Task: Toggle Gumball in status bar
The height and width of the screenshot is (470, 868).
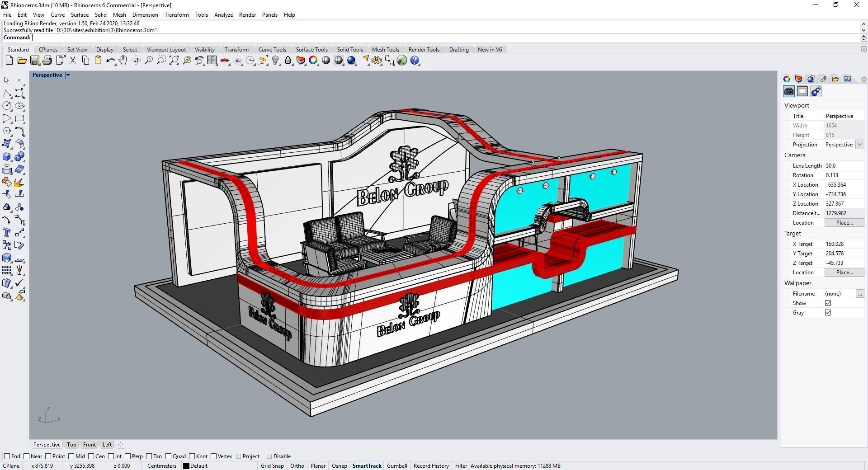Action: [x=397, y=466]
